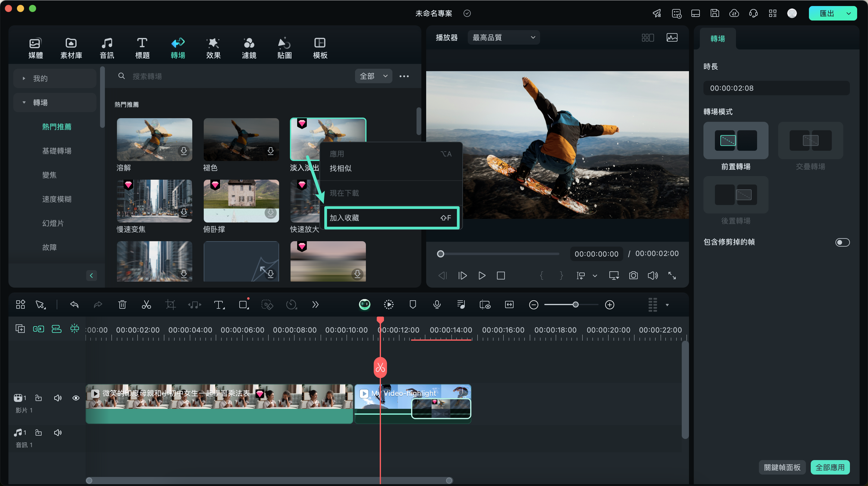This screenshot has width=868, height=486.
Task: Undo the last action
Action: [74, 305]
